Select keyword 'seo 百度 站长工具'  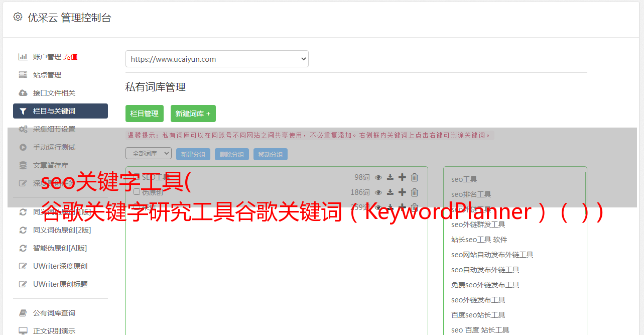[480, 330]
